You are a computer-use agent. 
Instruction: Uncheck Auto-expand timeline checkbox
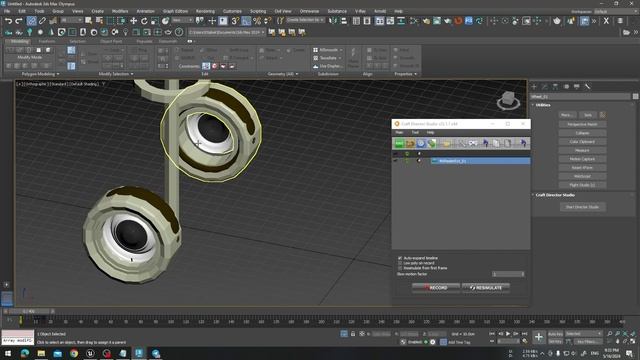[x=400, y=258]
